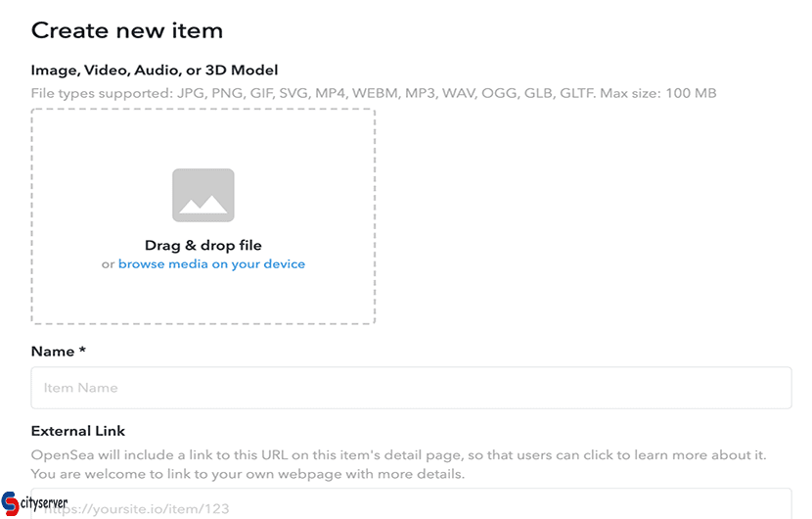Click the Create new item heading
This screenshot has height=519, width=812.
127,30
